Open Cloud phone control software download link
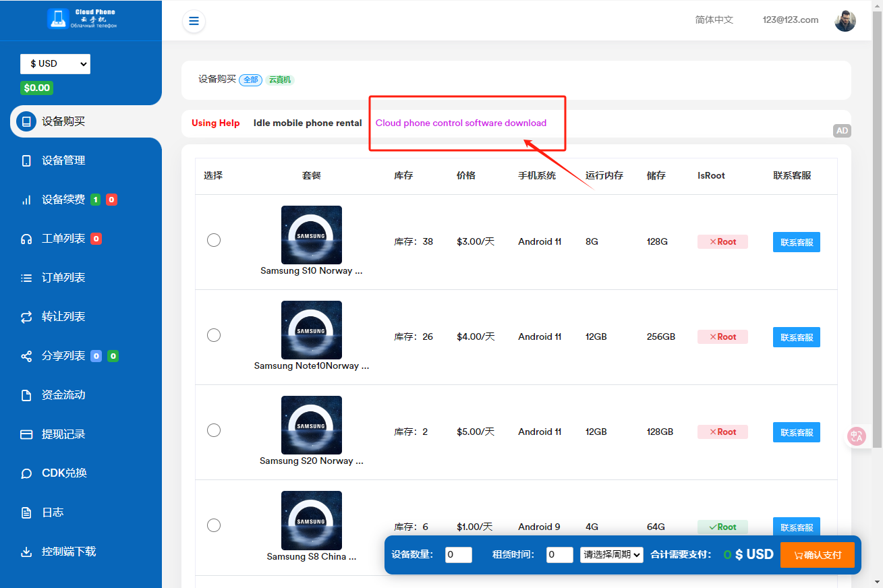883x588 pixels. [461, 123]
